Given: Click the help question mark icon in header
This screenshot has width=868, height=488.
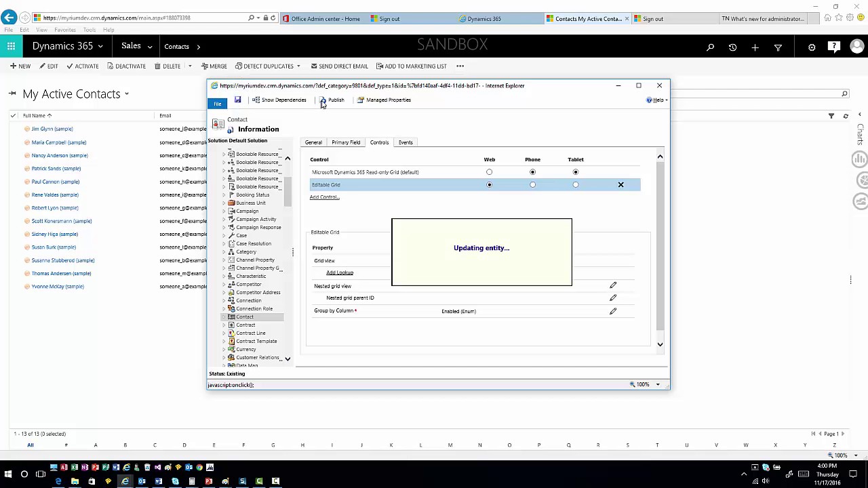Looking at the screenshot, I should coord(834,47).
